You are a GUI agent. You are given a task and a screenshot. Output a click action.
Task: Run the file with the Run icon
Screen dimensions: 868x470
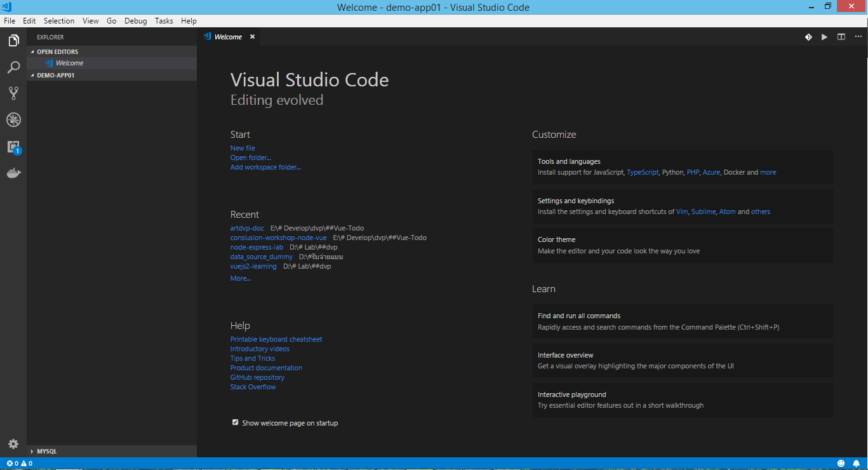pos(824,37)
